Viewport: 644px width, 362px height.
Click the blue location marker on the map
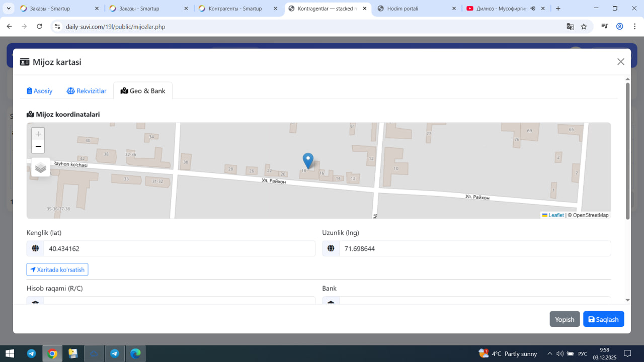[308, 161]
